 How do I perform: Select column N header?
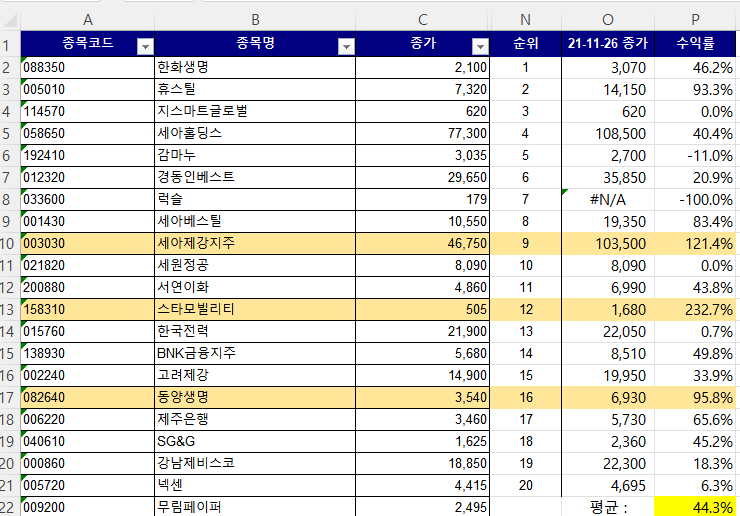point(525,20)
